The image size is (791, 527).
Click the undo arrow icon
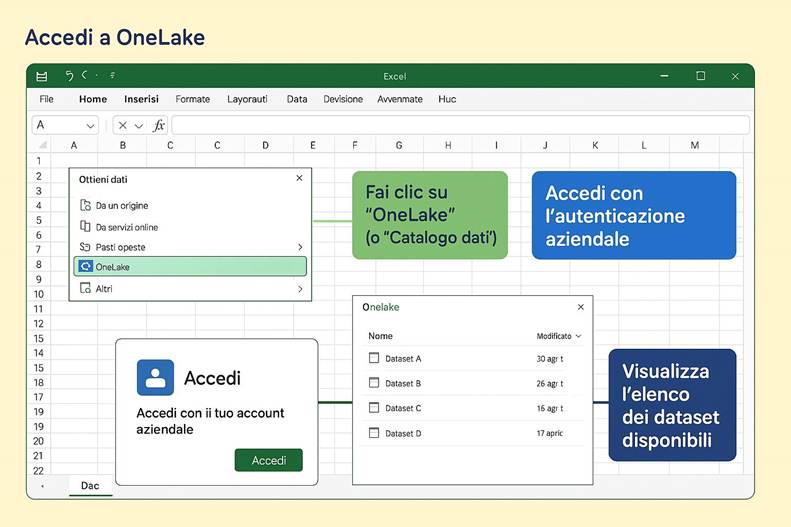69,76
